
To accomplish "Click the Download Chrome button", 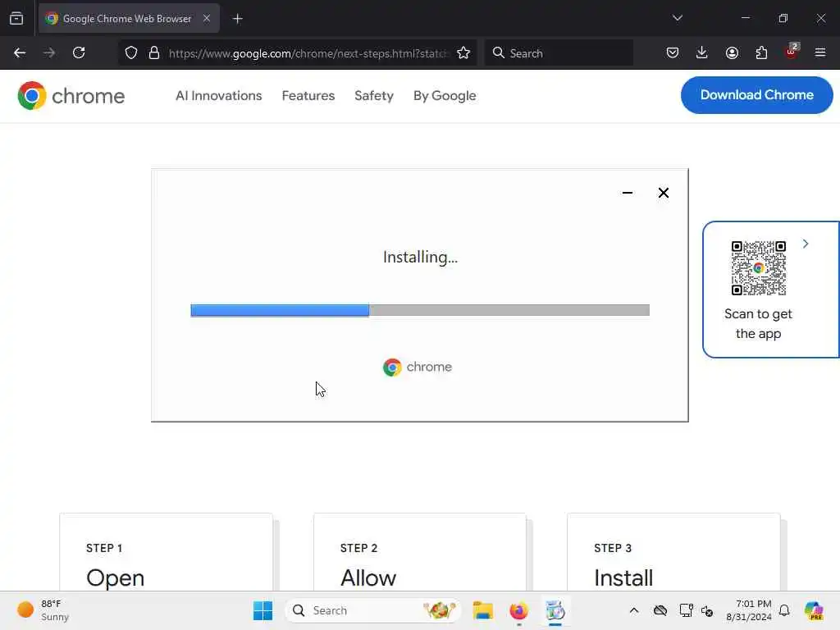I will click(756, 95).
